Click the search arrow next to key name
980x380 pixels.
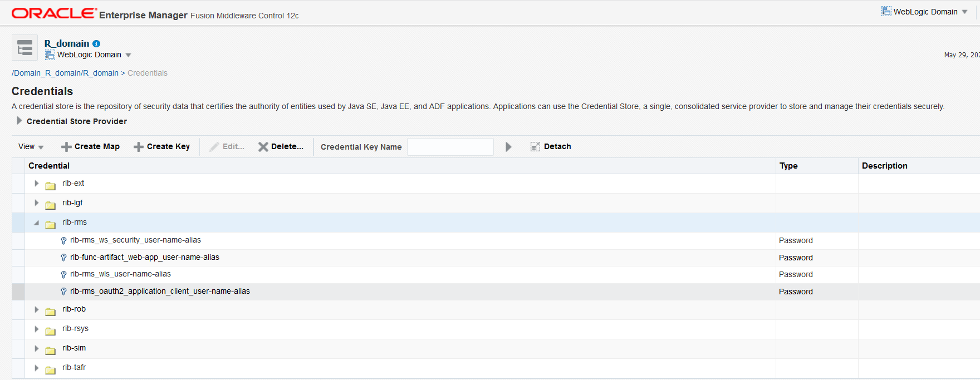coord(508,147)
